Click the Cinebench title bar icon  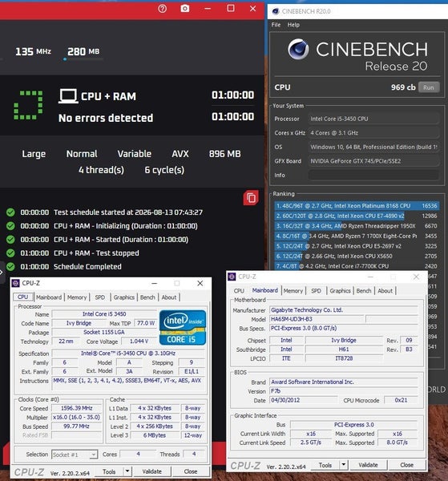pos(276,11)
